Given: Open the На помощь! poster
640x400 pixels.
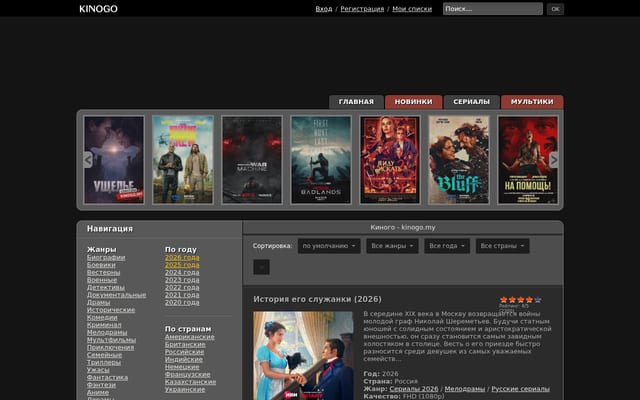Looking at the screenshot, I should point(528,160).
